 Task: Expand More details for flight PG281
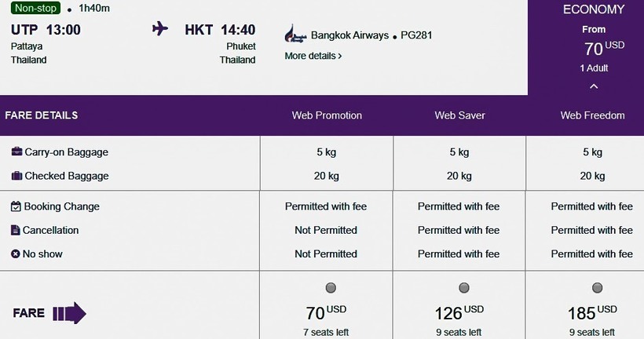pos(313,56)
